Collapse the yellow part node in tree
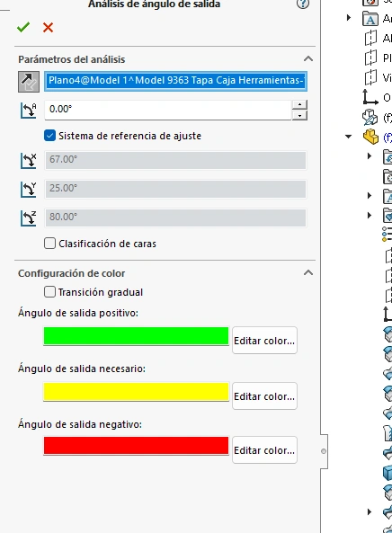Viewport: 392px width, 533px height. 348,137
